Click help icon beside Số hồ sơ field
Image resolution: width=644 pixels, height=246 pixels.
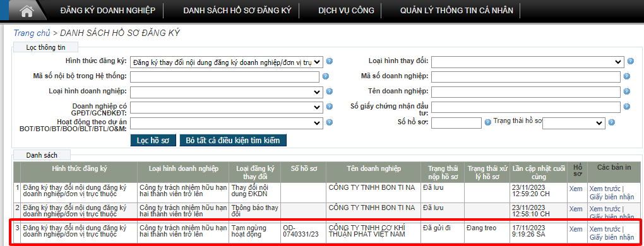[488, 122]
